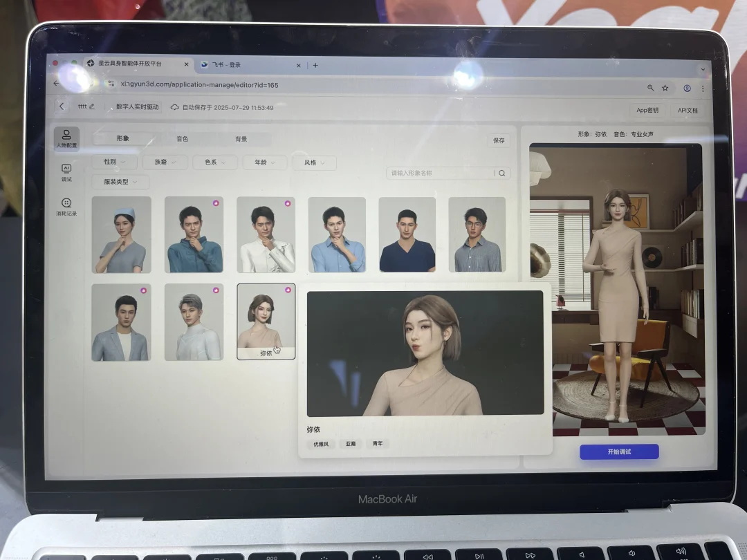
Task: Click the 弥依 name below the close-up image
Action: tap(313, 429)
